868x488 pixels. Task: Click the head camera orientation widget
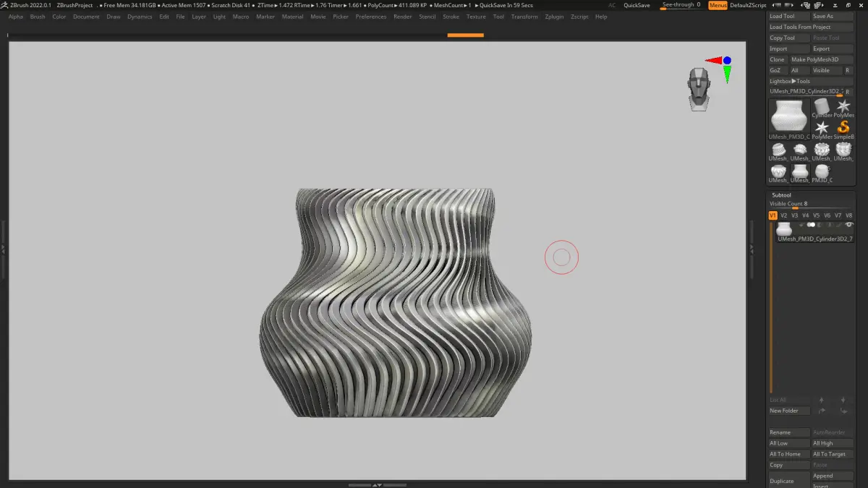point(699,89)
